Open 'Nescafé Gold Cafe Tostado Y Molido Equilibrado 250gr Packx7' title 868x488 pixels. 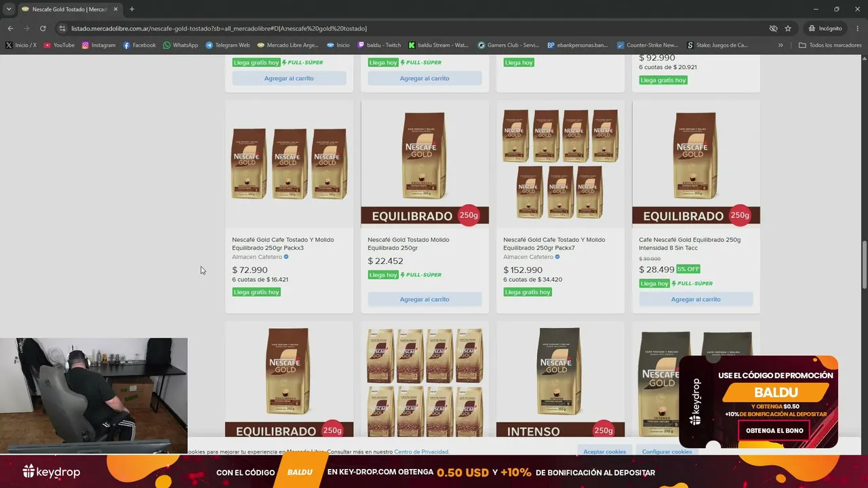pos(554,243)
